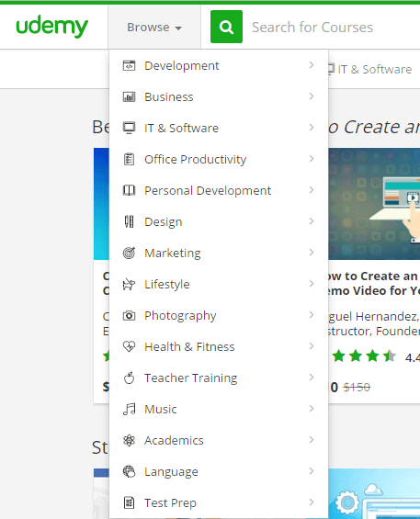
Task: Click the green search magnifier button
Action: point(226,27)
